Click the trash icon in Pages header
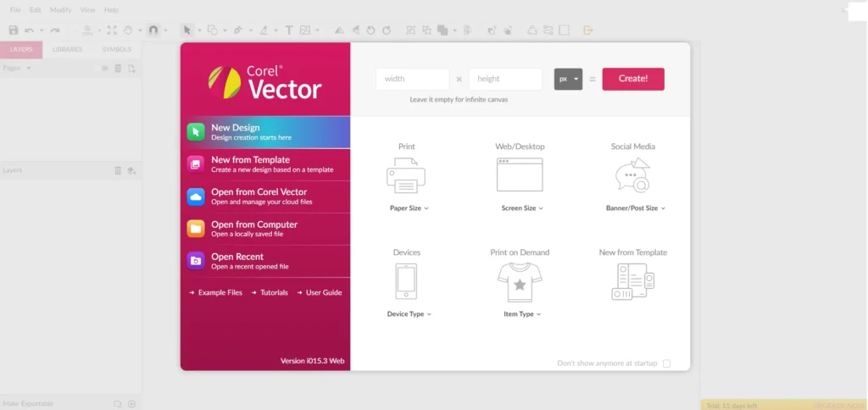 [118, 68]
